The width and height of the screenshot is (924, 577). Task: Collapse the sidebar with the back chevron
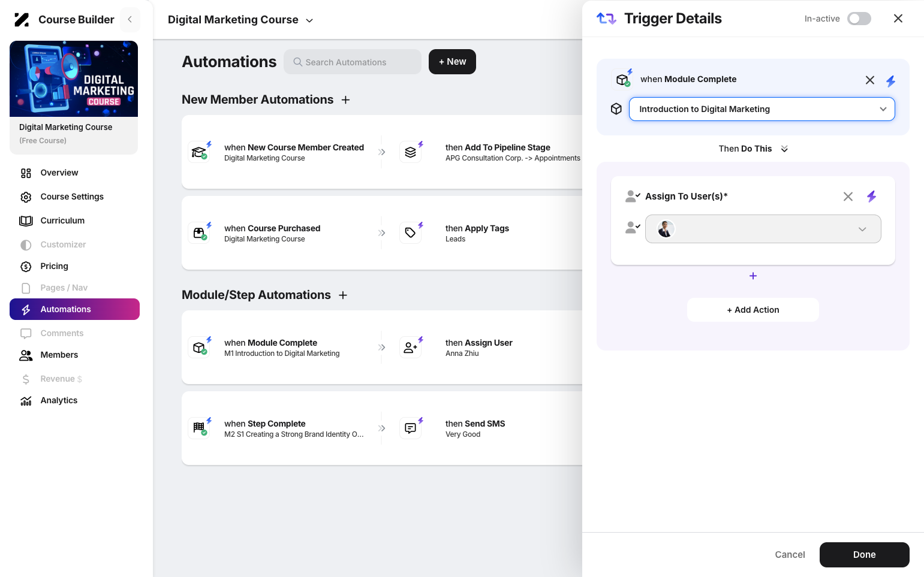click(x=130, y=19)
